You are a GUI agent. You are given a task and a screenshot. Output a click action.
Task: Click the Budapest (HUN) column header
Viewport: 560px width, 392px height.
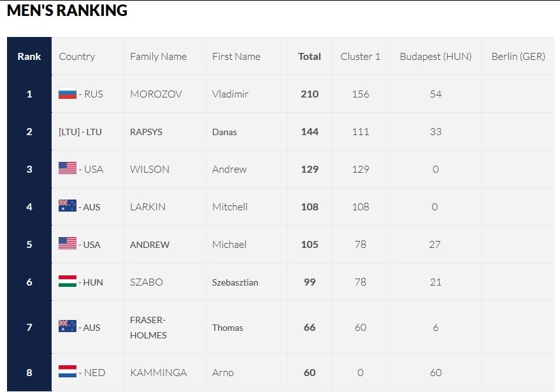pyautogui.click(x=436, y=57)
